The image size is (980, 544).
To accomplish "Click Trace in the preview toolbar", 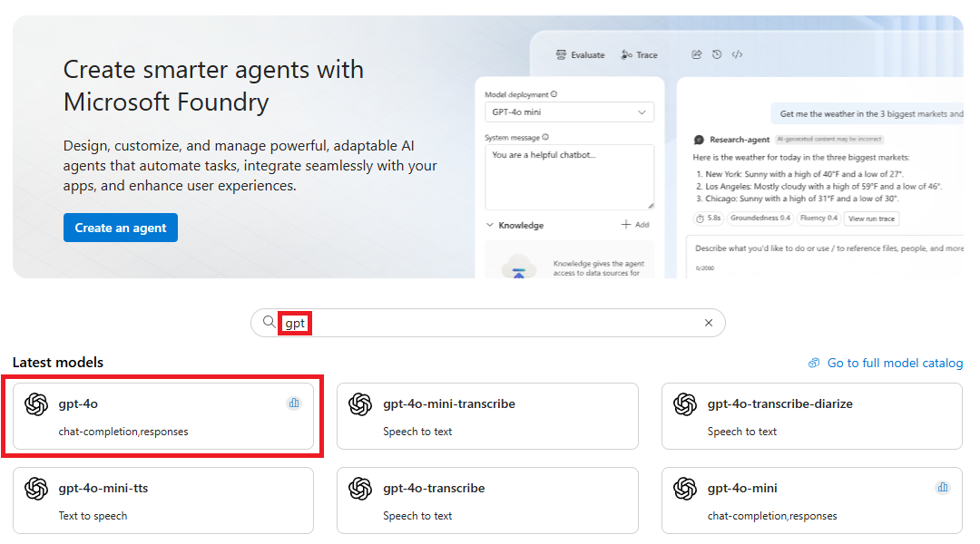I will (639, 55).
